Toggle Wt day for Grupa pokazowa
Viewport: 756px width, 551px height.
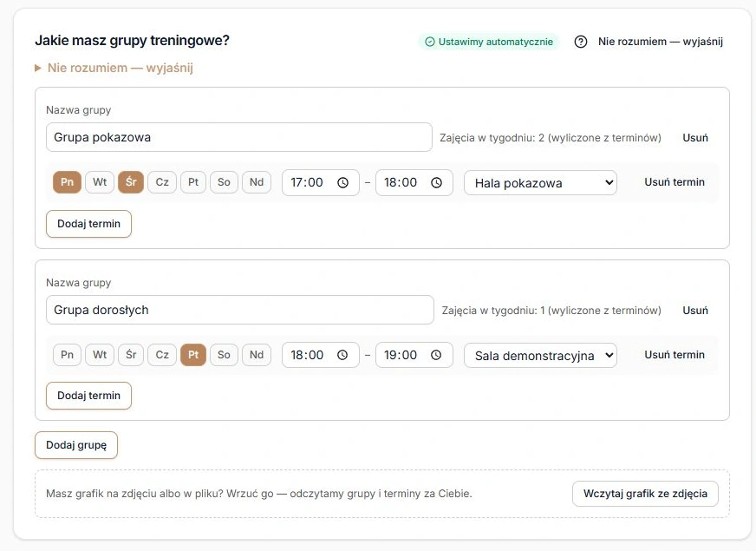coord(100,182)
